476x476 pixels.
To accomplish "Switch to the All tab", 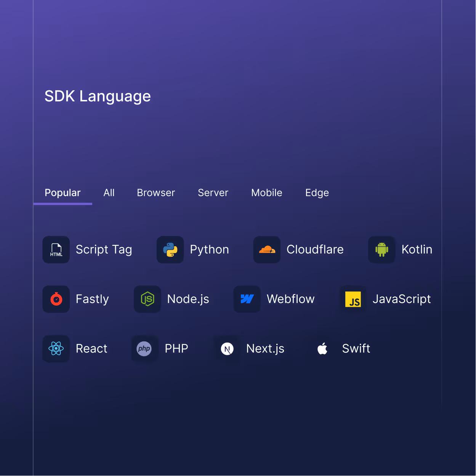I will point(109,192).
